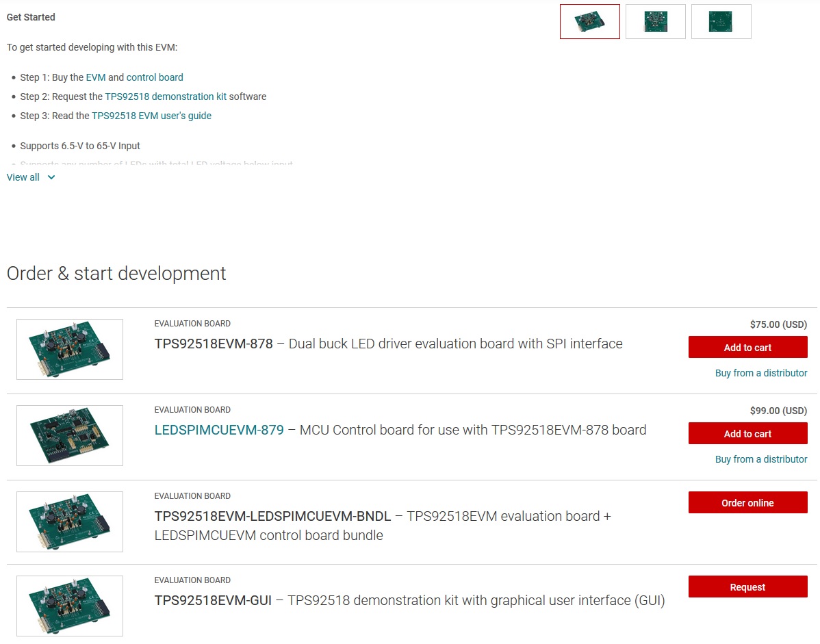This screenshot has width=820, height=644.
Task: Order the BNDL bundle online
Action: click(748, 503)
